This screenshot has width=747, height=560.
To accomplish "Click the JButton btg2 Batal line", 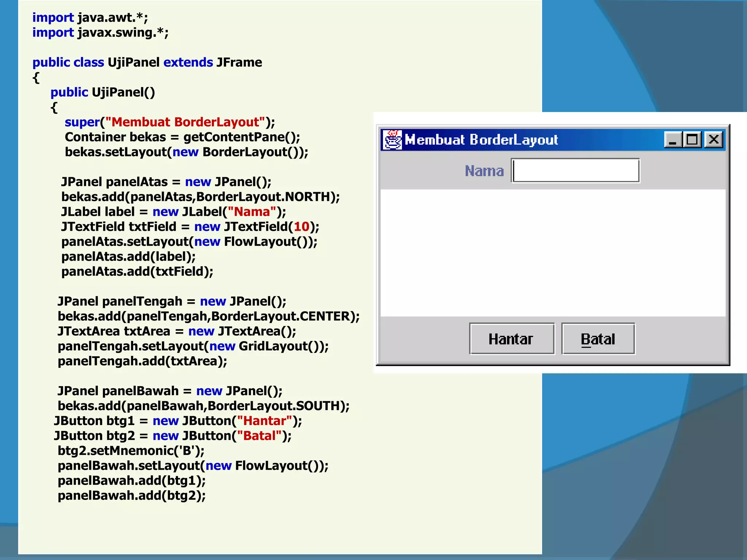I will click(173, 436).
